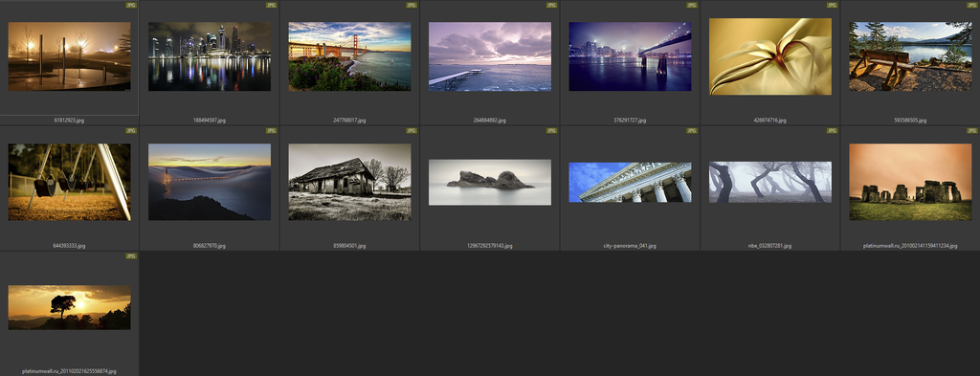Click the file name 264884892.jpg
Viewport: 980px width, 376px height.
point(490,120)
